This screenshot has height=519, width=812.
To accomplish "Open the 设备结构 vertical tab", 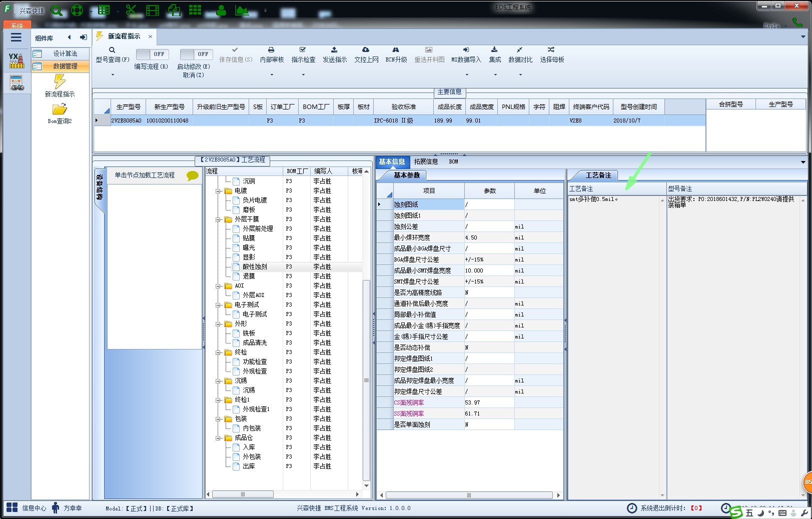I will point(100,187).
